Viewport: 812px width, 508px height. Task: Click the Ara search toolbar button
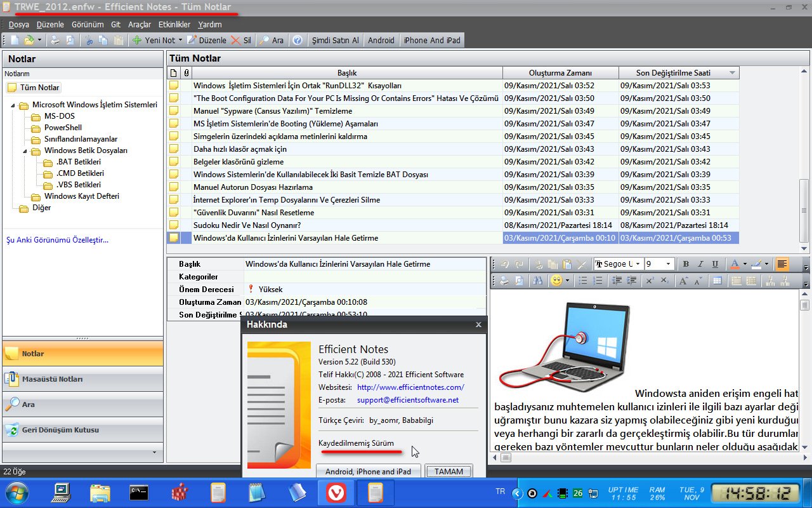click(272, 40)
